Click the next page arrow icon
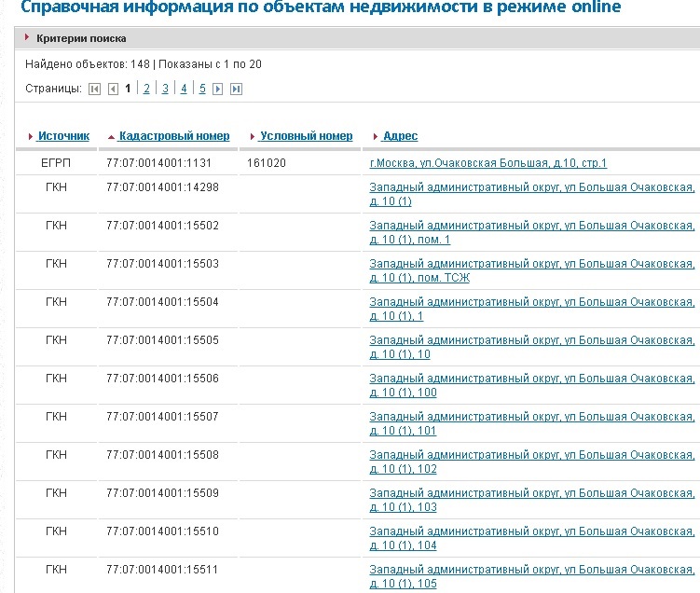This screenshot has width=700, height=593. 218,90
